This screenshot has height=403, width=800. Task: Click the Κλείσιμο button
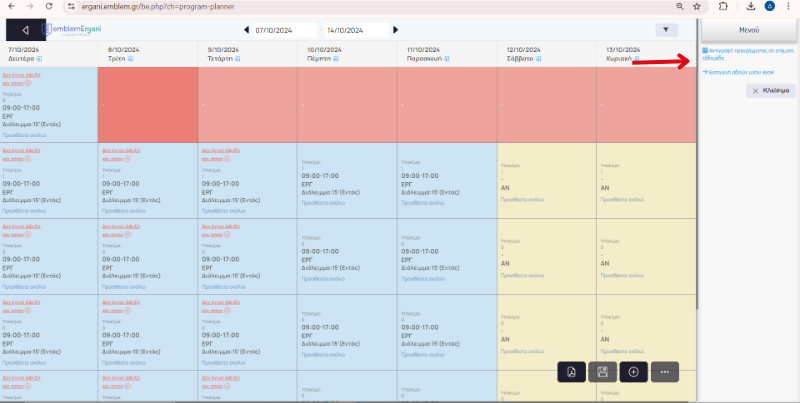tap(771, 91)
